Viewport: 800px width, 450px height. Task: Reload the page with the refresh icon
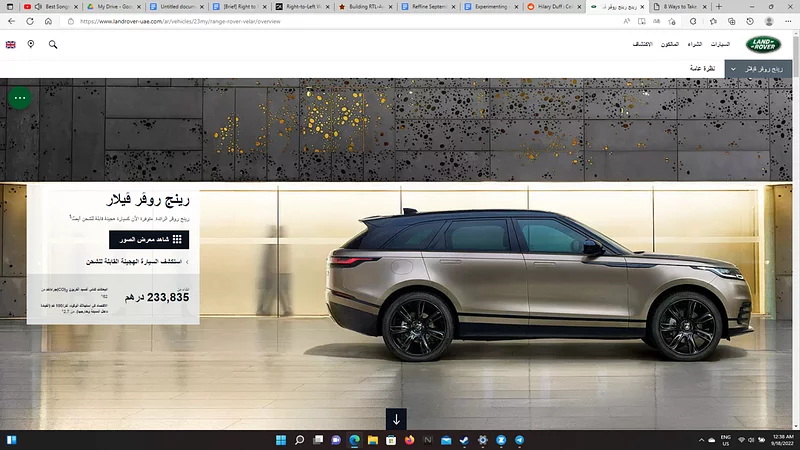(x=30, y=21)
